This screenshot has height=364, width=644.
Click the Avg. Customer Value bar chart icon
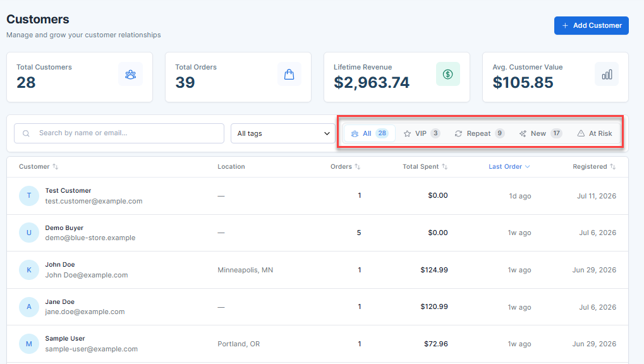click(x=607, y=75)
